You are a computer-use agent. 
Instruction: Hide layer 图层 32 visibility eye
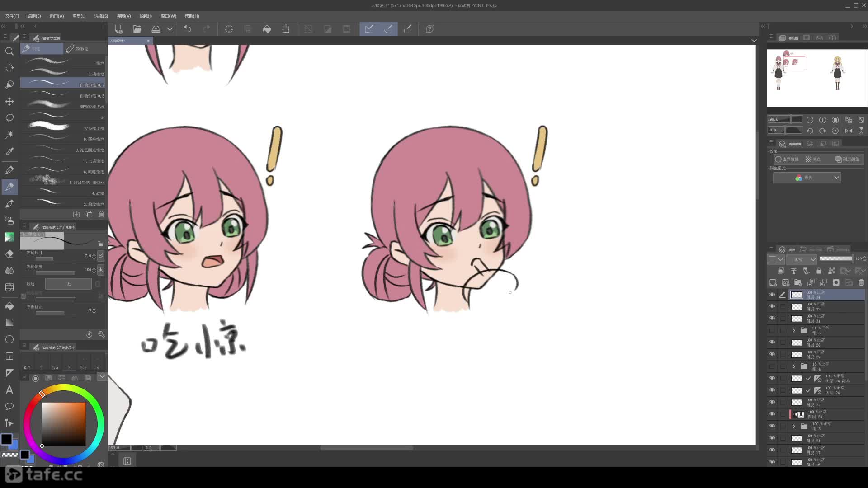(772, 306)
